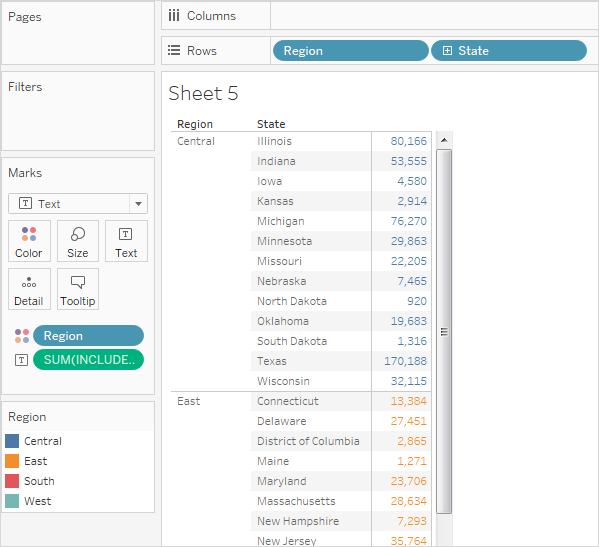The height and width of the screenshot is (547, 599).
Task: Open the Size marks card
Action: (78, 241)
